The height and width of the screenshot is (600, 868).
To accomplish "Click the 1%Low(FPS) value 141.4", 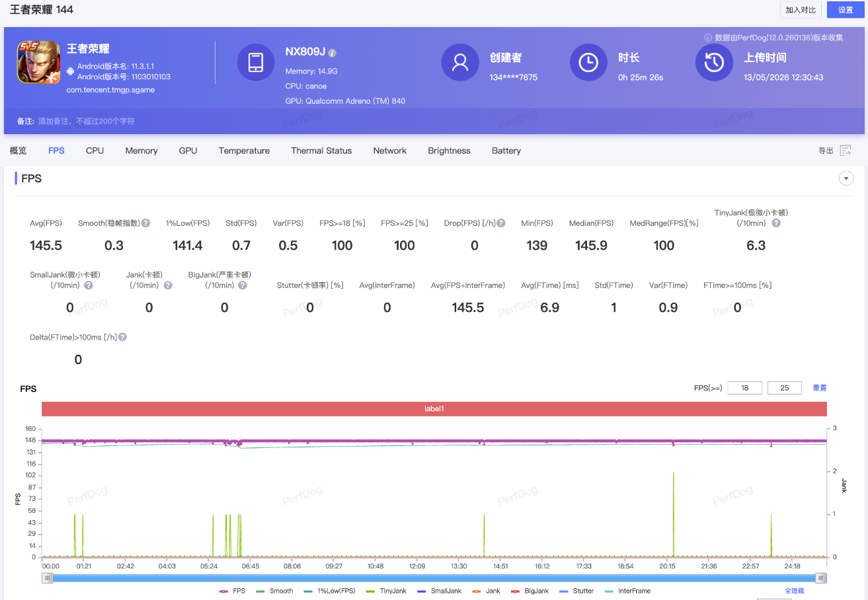I will (188, 246).
